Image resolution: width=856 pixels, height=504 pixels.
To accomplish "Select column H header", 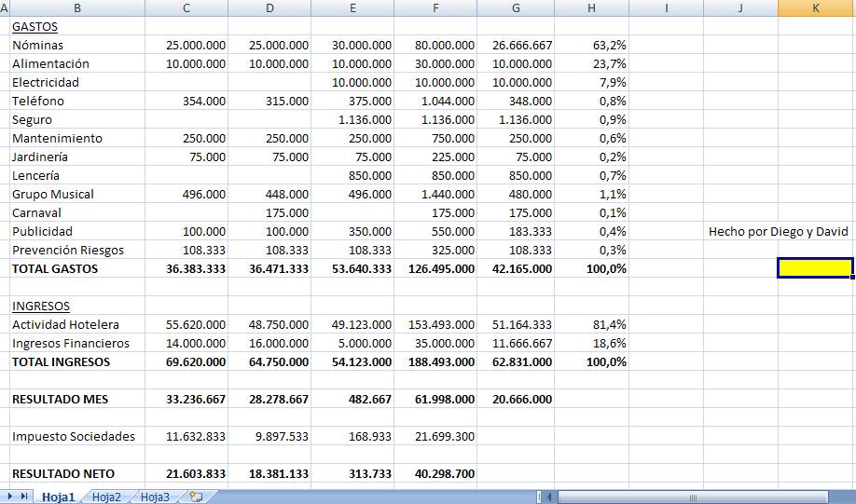I will pyautogui.click(x=592, y=8).
